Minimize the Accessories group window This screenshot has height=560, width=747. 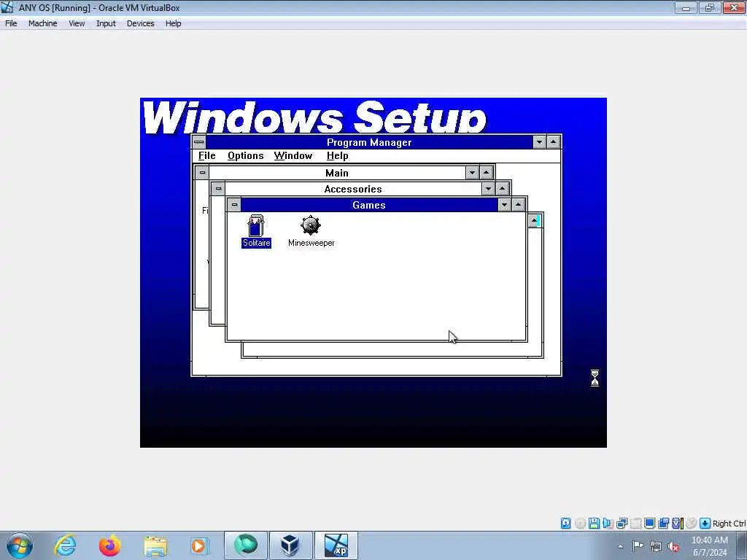coord(488,189)
